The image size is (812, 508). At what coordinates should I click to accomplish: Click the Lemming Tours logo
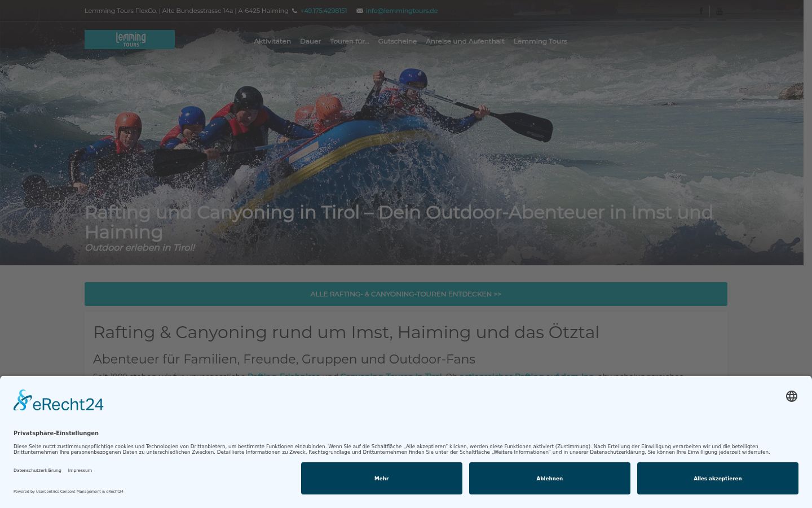point(130,40)
